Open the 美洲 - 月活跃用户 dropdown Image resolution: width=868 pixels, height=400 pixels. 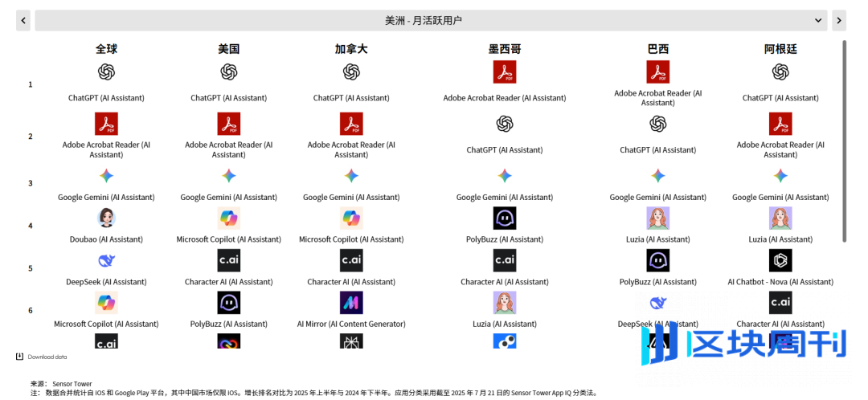coord(431,20)
